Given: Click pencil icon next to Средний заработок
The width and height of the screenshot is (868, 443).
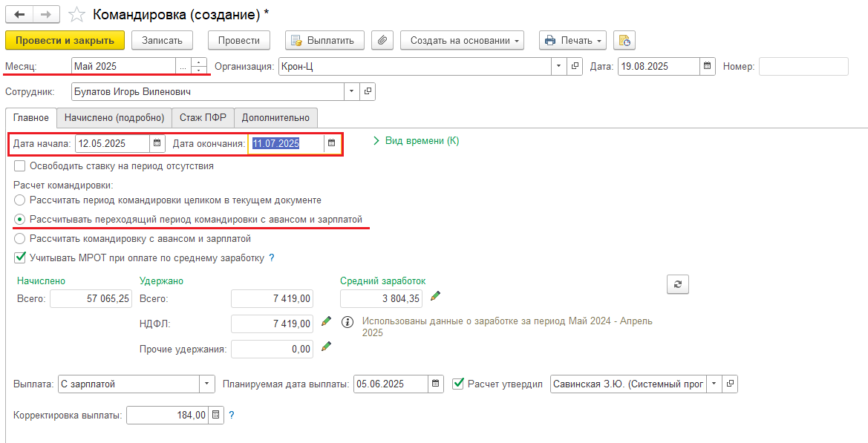Looking at the screenshot, I should (435, 297).
